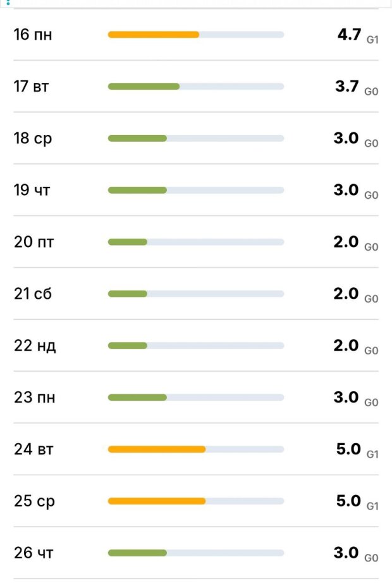Click the orange bar for 16 пн
392x583 pixels.
click(154, 35)
